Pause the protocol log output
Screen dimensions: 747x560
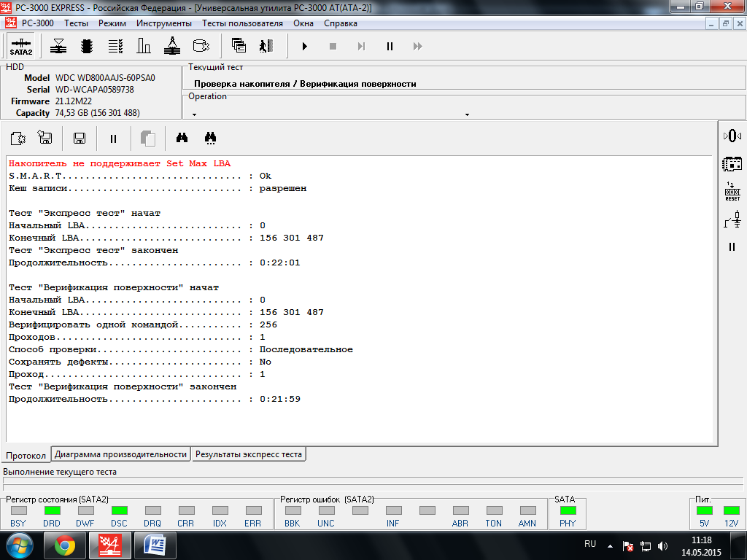click(x=113, y=139)
